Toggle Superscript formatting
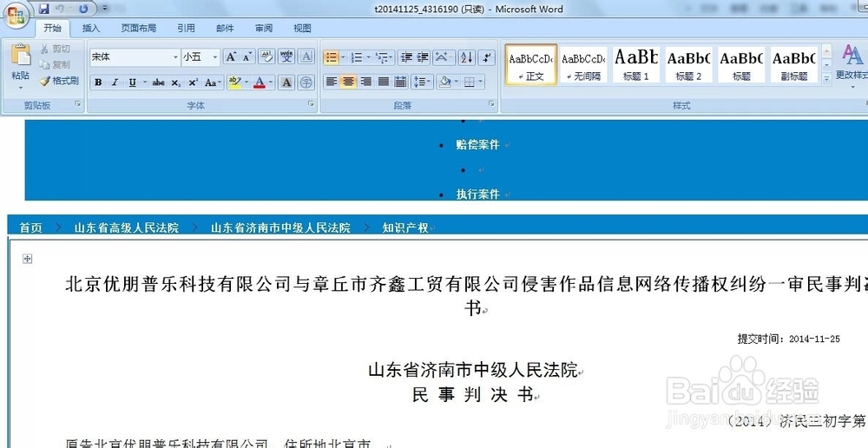This screenshot has height=448, width=868. click(x=193, y=82)
